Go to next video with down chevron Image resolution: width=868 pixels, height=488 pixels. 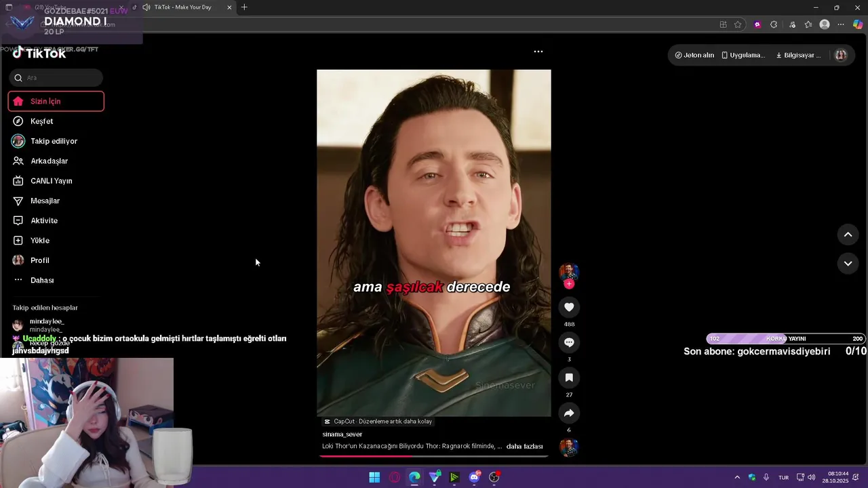(848, 264)
